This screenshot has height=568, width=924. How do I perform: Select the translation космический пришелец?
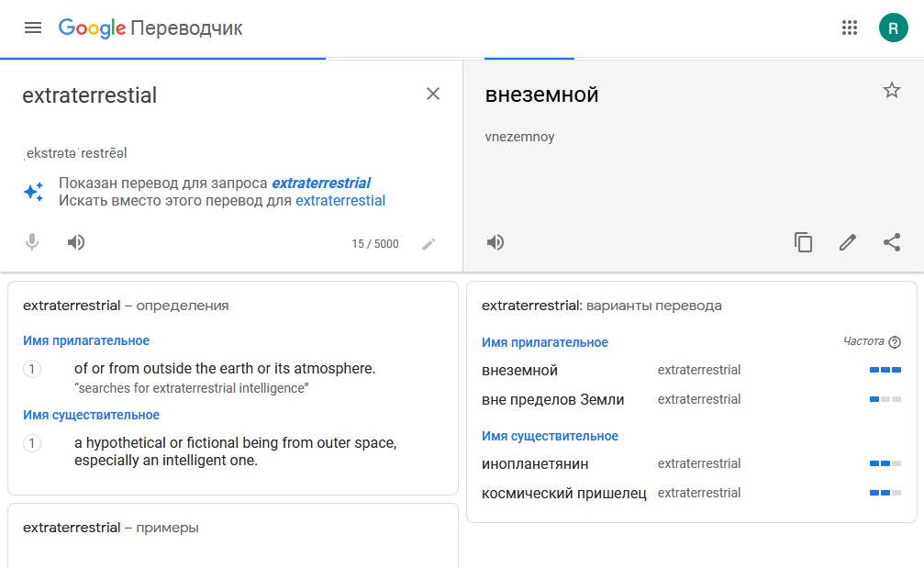pyautogui.click(x=564, y=493)
